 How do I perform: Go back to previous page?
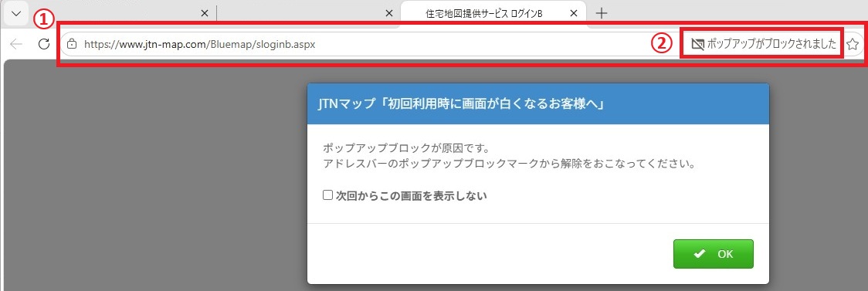tap(17, 44)
